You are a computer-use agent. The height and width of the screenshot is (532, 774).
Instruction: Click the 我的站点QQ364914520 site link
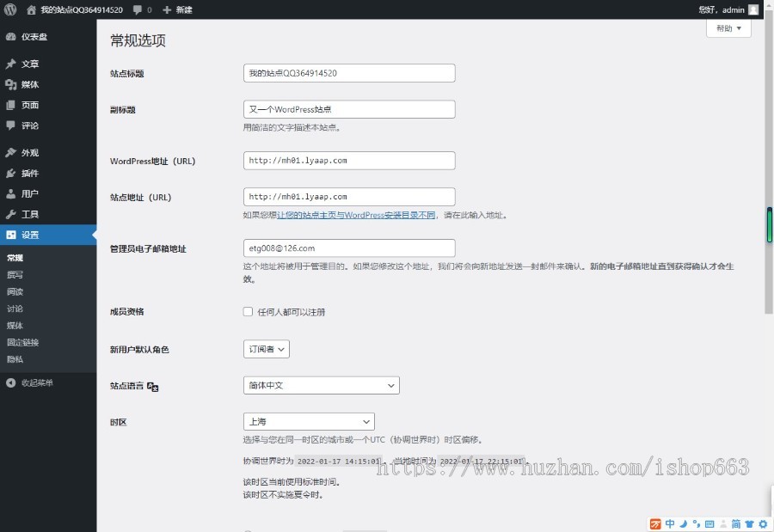coord(82,9)
